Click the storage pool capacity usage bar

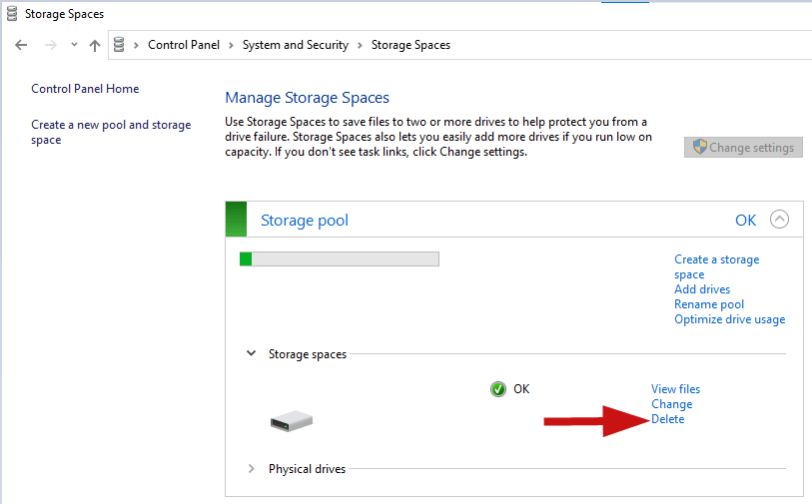click(340, 258)
